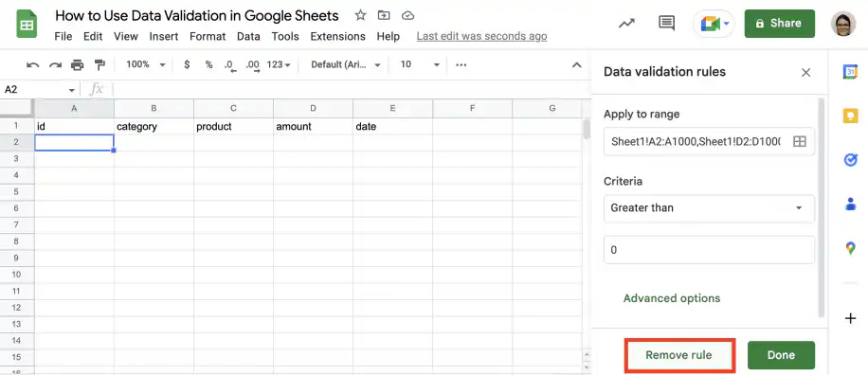Select column D header

[x=314, y=108]
